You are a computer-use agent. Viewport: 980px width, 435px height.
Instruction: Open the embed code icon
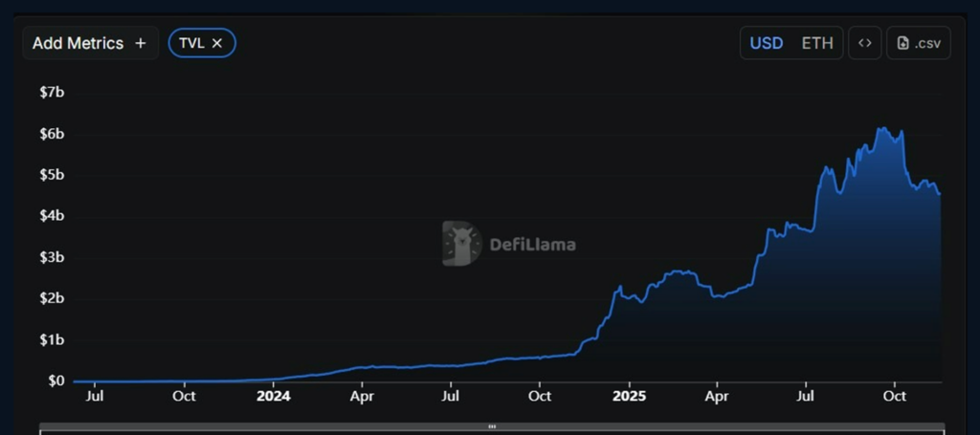point(865,43)
